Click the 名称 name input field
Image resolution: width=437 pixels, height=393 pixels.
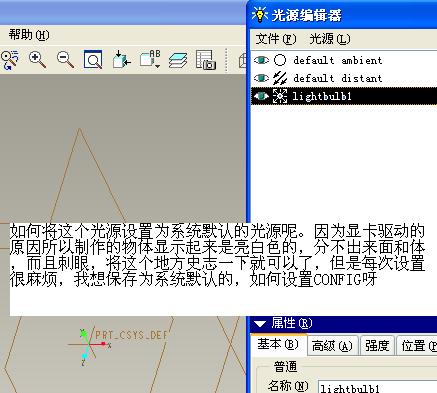(x=377, y=387)
